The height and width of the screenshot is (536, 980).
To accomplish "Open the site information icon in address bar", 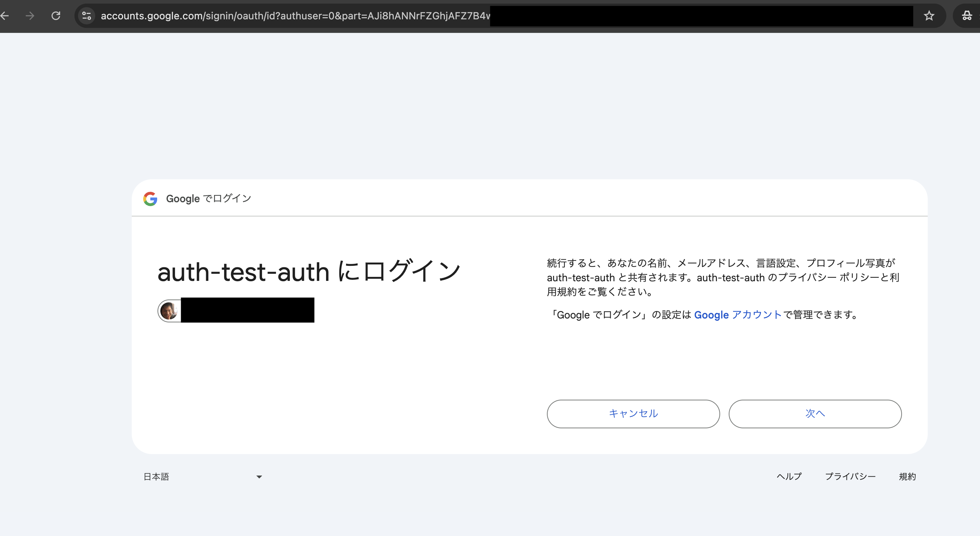I will click(86, 16).
